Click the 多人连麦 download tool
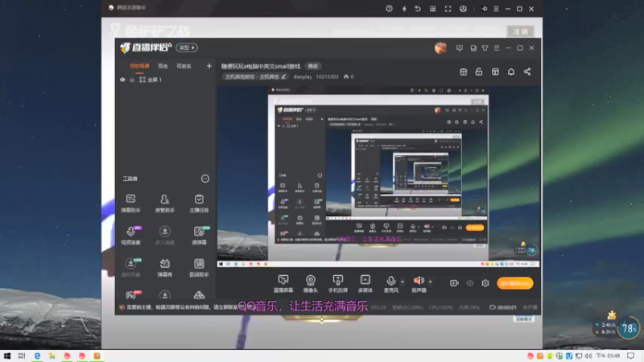This screenshot has height=362, width=644. [x=165, y=236]
